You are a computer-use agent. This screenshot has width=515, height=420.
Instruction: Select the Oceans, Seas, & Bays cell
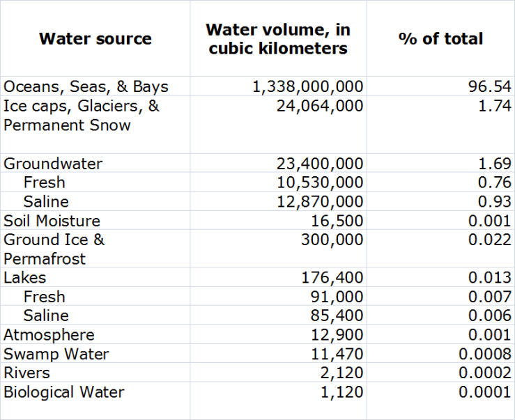pos(95,86)
